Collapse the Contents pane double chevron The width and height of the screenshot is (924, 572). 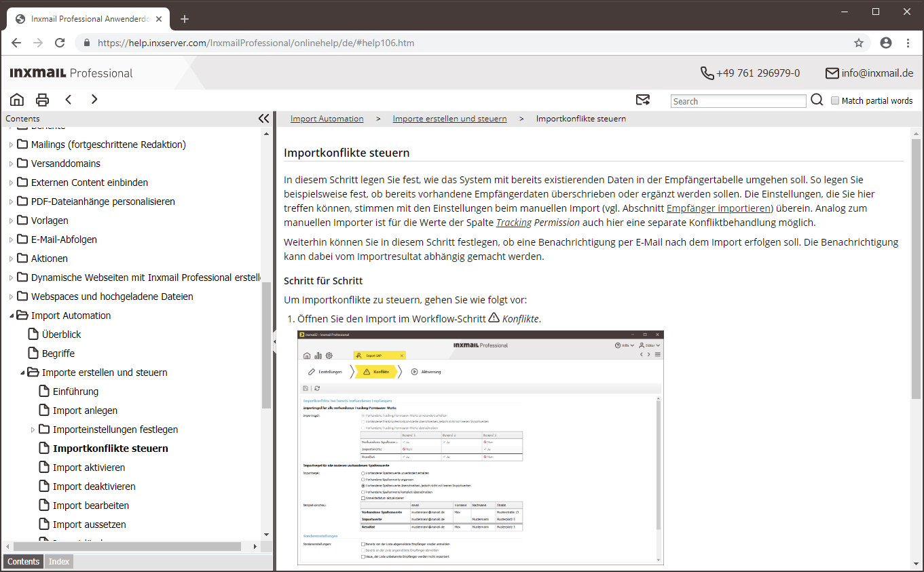[x=264, y=119]
